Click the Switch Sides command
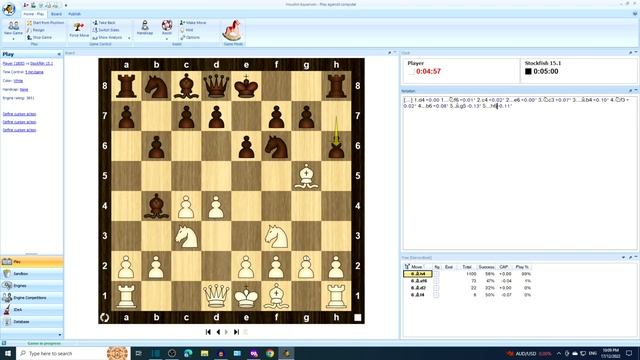The image size is (640, 360). click(x=106, y=30)
